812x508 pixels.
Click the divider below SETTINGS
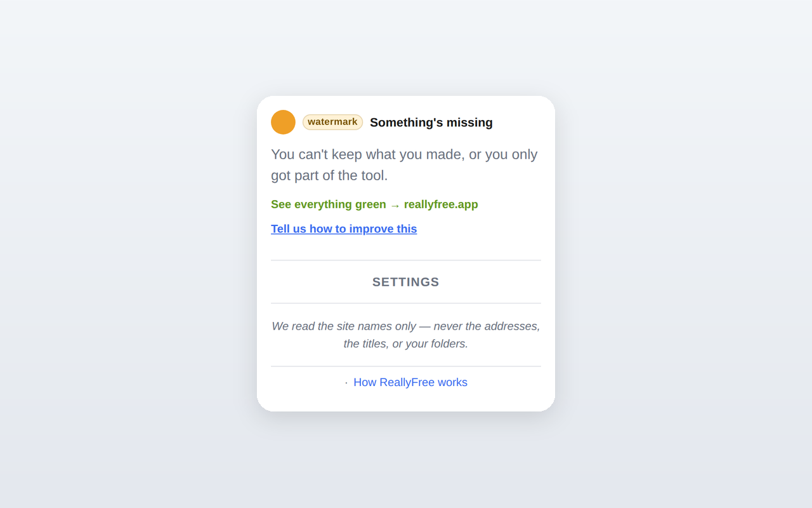tap(406, 303)
